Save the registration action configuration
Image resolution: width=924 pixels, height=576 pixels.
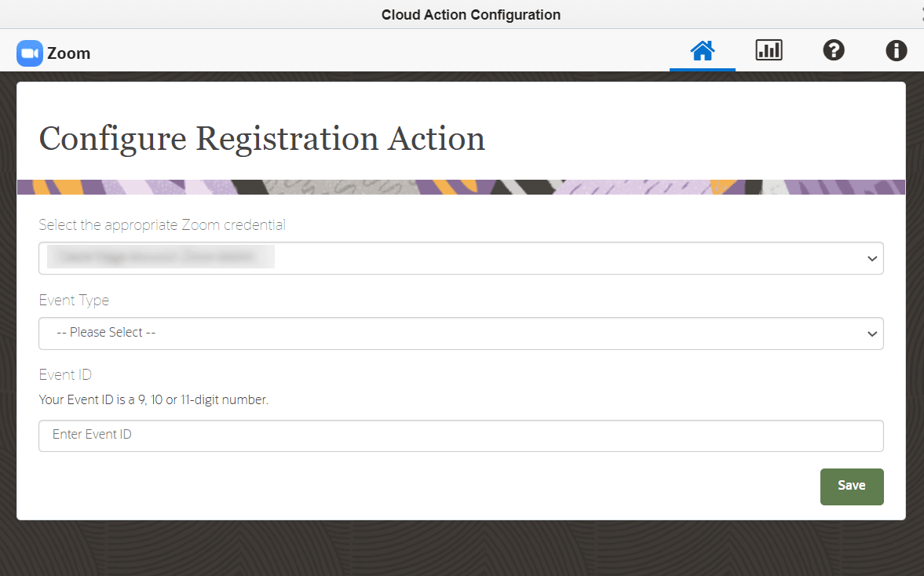click(852, 487)
